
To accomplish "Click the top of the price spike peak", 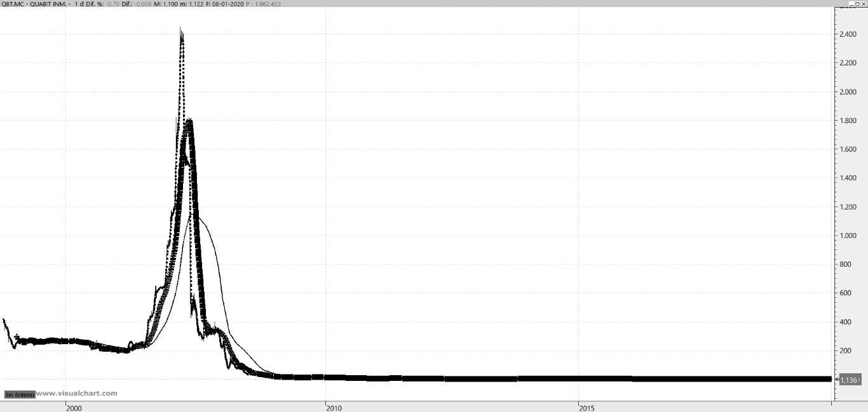I will 181,29.
